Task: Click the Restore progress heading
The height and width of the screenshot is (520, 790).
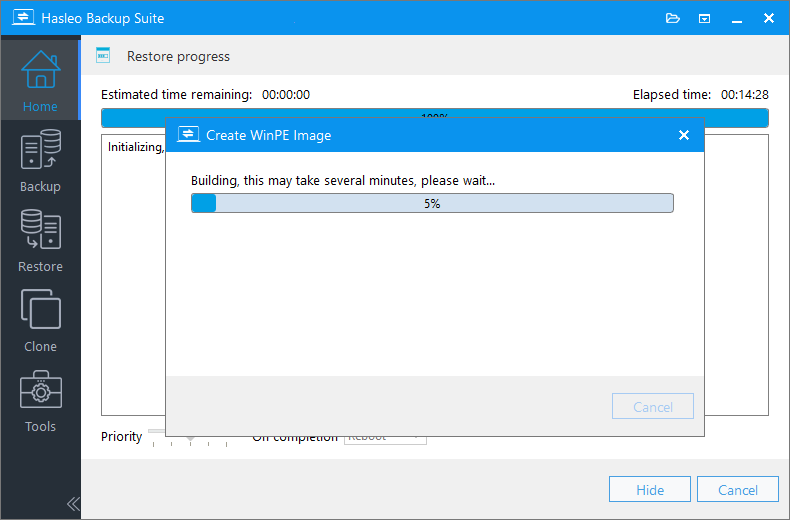Action: pos(178,56)
